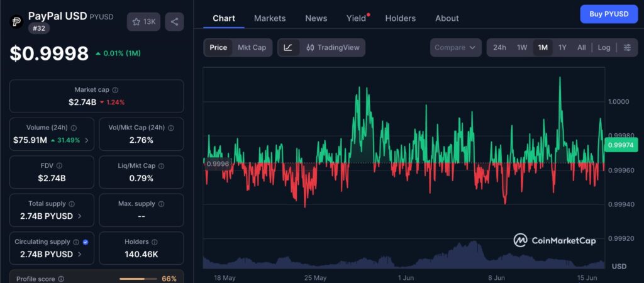
Task: Expand Circulating supply 2.74B PYUSD chevron
Action: pos(80,254)
